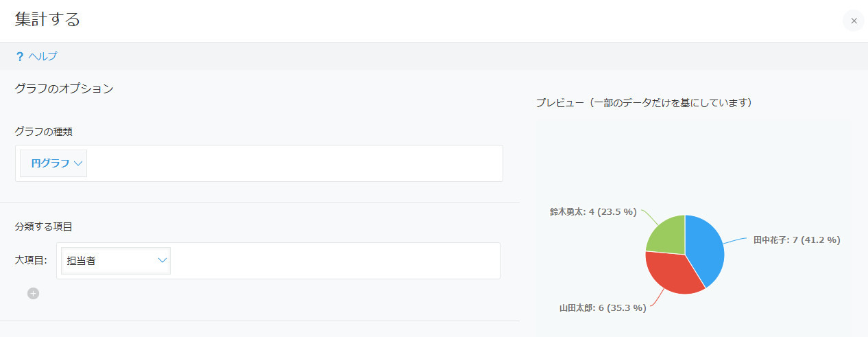Click the 田中花子: 7 (41.2 %) label
Image resolution: width=868 pixels, height=337 pixels.
(797, 240)
